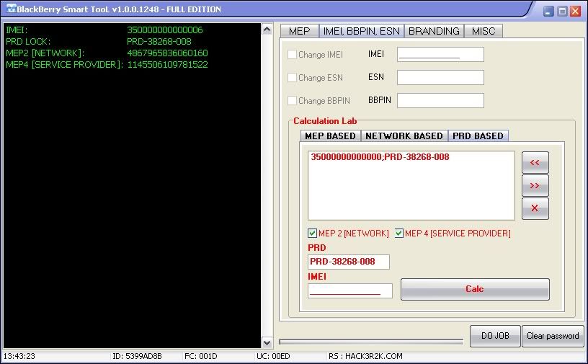Image resolution: width=588 pixels, height=364 pixels.
Task: Click the FC: 001D status entry
Action: tap(200, 356)
